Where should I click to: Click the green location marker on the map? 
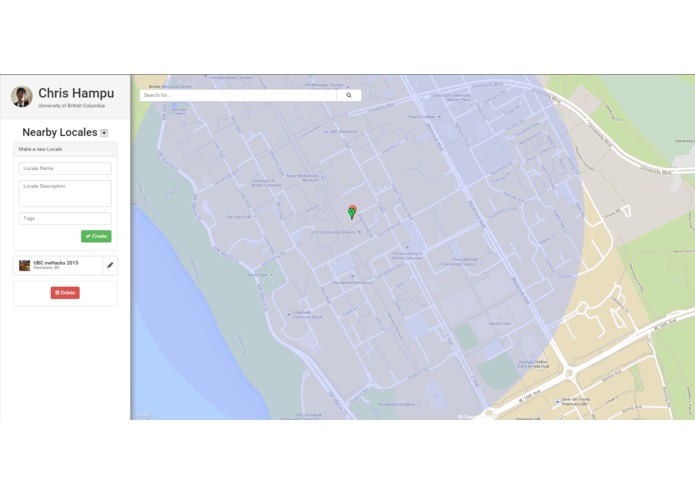(x=352, y=214)
